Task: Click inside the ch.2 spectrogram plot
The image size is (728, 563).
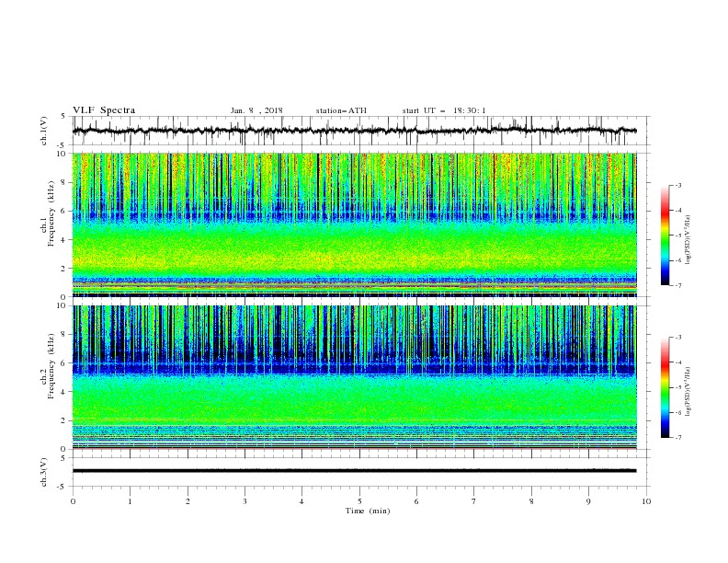Action: 354,377
